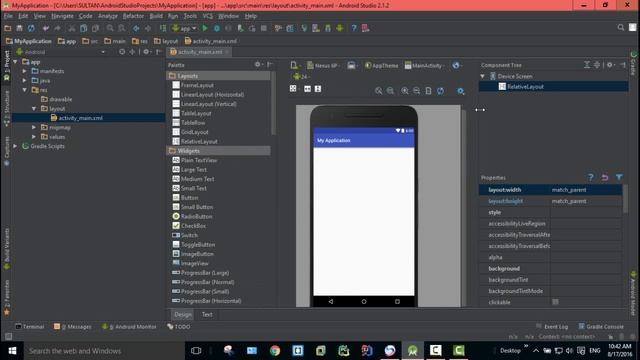Click Search the web and Windows box
This screenshot has width=640, height=360.
pos(104,351)
